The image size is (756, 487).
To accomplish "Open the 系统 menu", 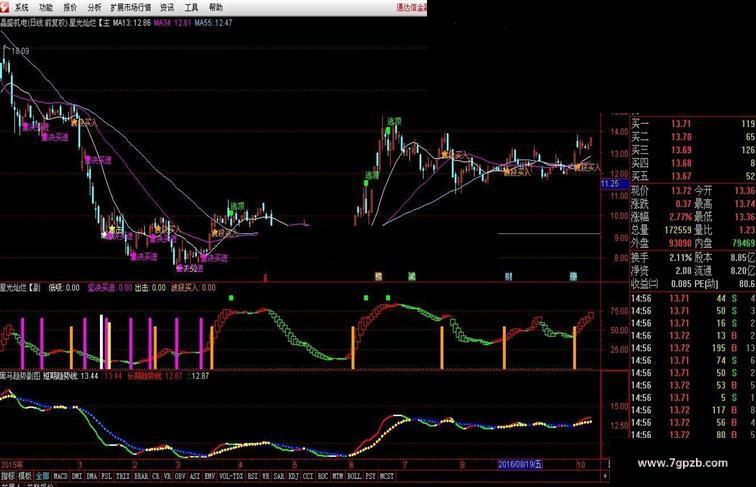I will coord(21,7).
